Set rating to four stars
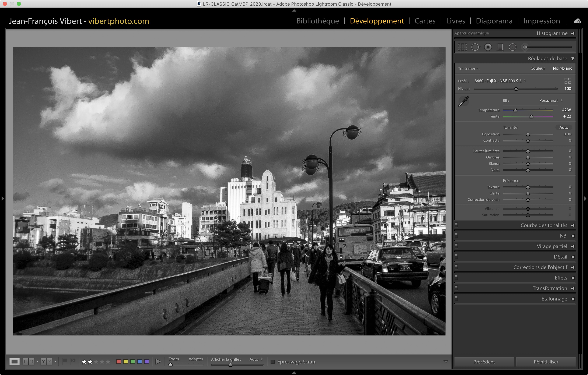The height and width of the screenshot is (375, 588). coord(102,362)
